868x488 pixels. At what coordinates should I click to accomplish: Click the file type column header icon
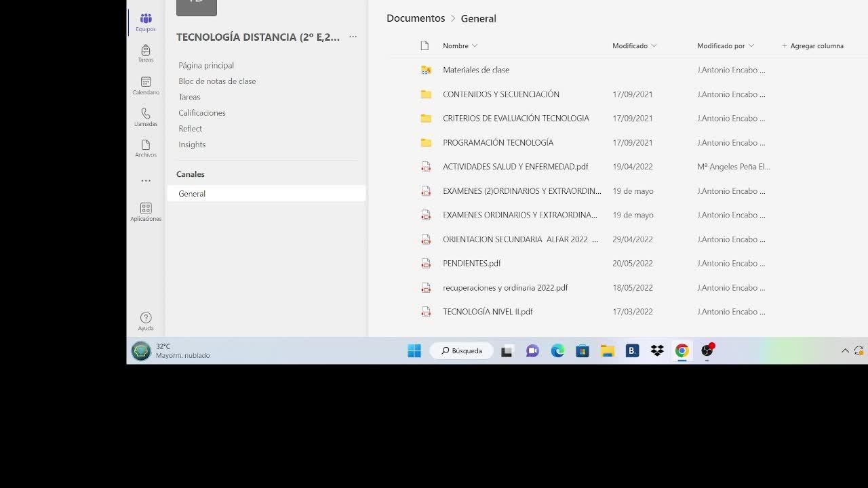pyautogui.click(x=425, y=45)
